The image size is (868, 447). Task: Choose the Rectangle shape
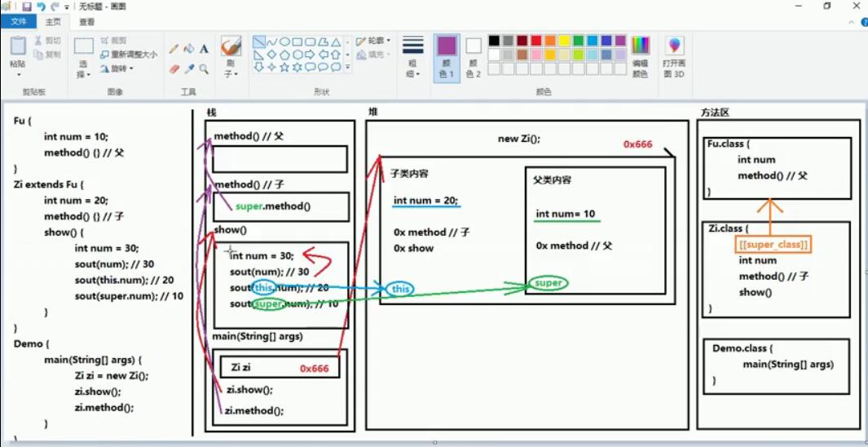tap(297, 42)
